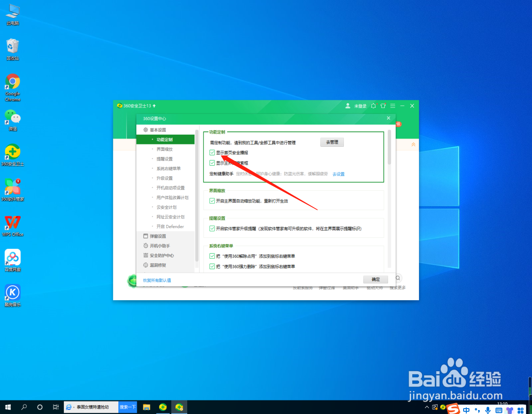Viewport: 532px width, 414px height.
Task: Toggle the 中 Chinese input mode indicator
Action: (466, 410)
